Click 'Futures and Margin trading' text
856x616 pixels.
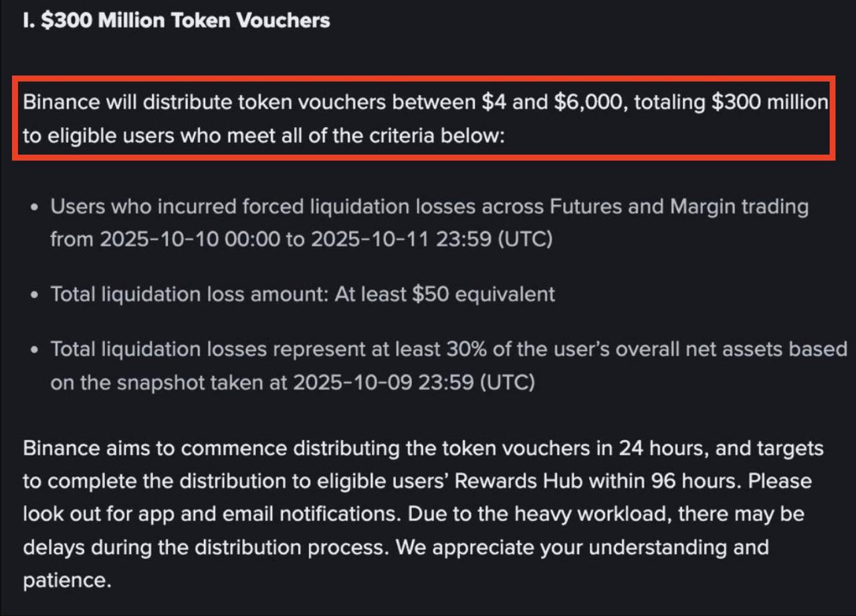[x=679, y=207]
